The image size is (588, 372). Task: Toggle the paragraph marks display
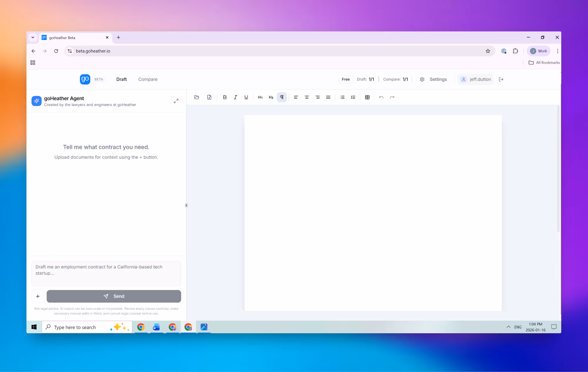tap(282, 97)
